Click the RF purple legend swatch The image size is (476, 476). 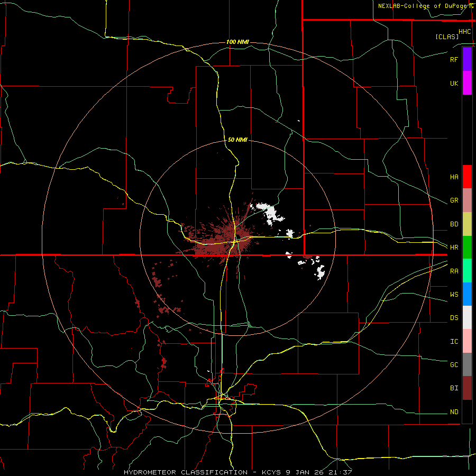point(467,59)
